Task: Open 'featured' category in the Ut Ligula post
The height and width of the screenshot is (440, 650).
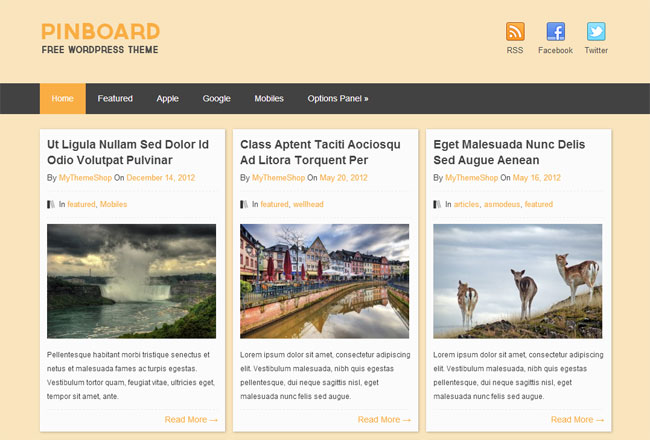Action: click(x=81, y=204)
